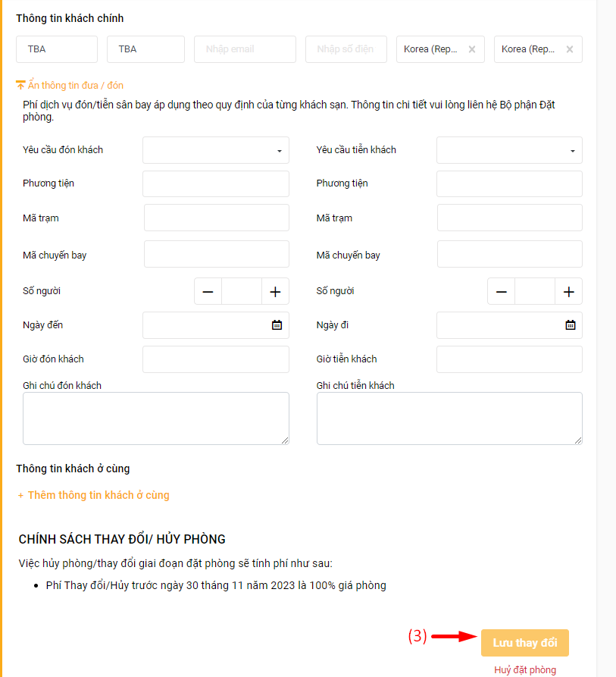Viewport: 616px width, 677px height.
Task: Click the Ghi chú tiễn khách textarea
Action: 449,418
